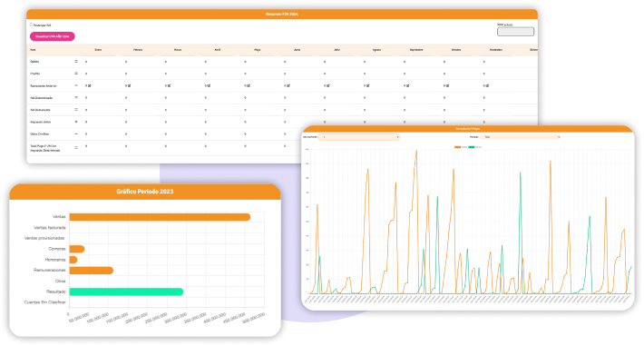Toggle the checkbox above the pink button
Image resolution: width=644 pixels, height=346 pixels.
coord(31,25)
